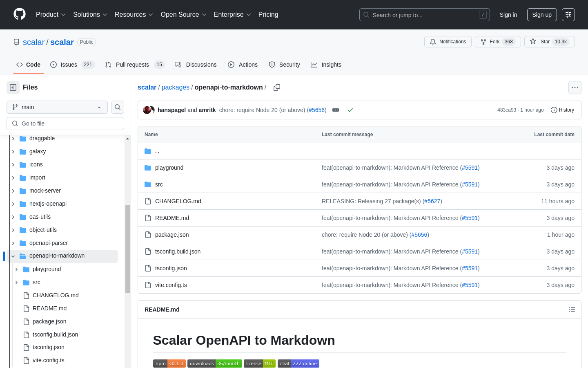
Task: Open the Product menu
Action: coord(51,15)
